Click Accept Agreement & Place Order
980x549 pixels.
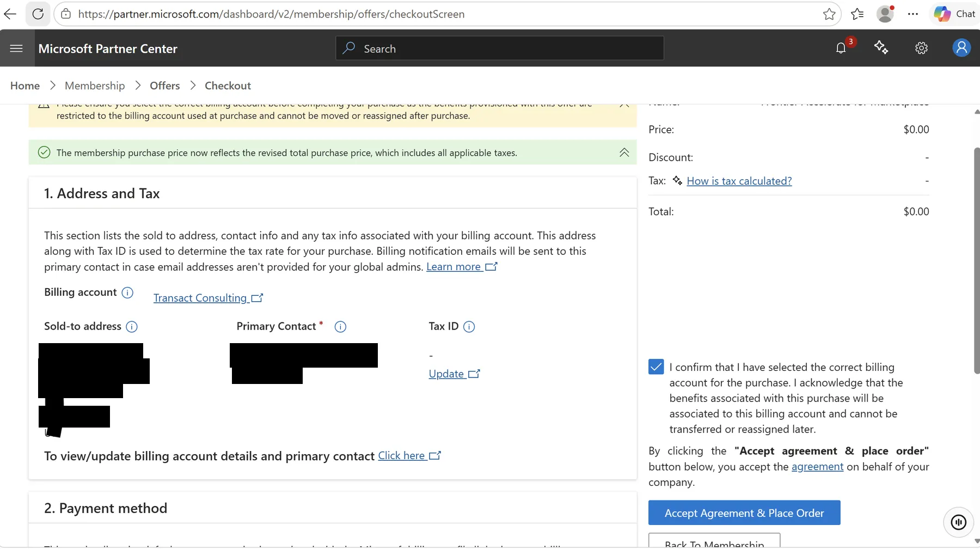pyautogui.click(x=744, y=513)
